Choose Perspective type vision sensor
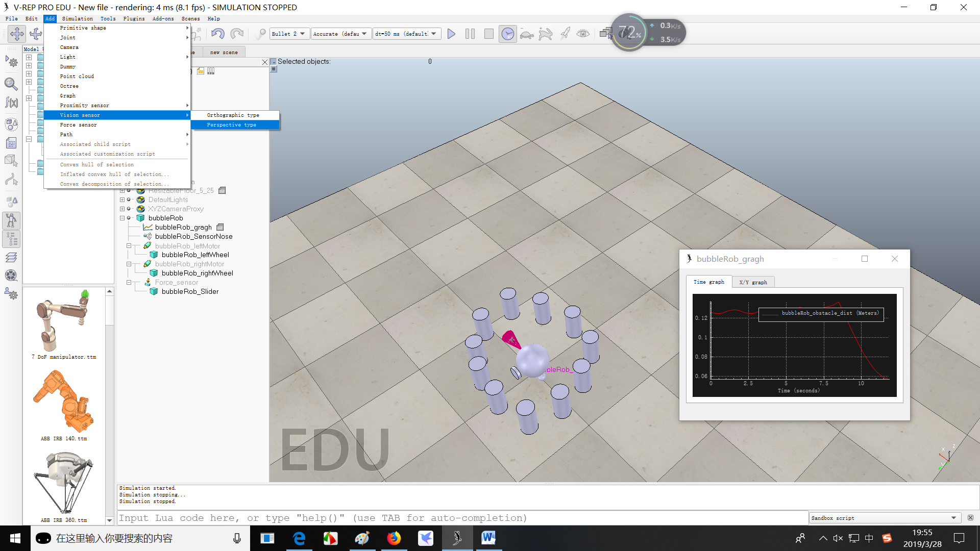The width and height of the screenshot is (980, 551). point(232,125)
